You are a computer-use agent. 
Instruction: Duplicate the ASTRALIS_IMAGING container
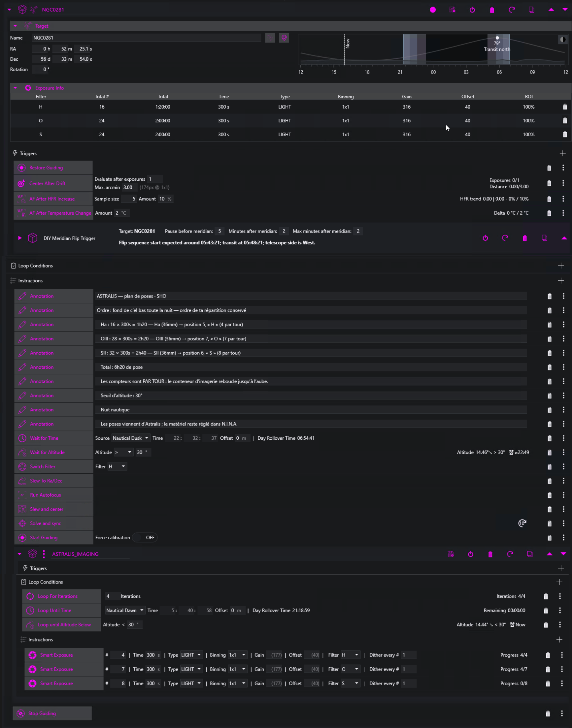529,554
